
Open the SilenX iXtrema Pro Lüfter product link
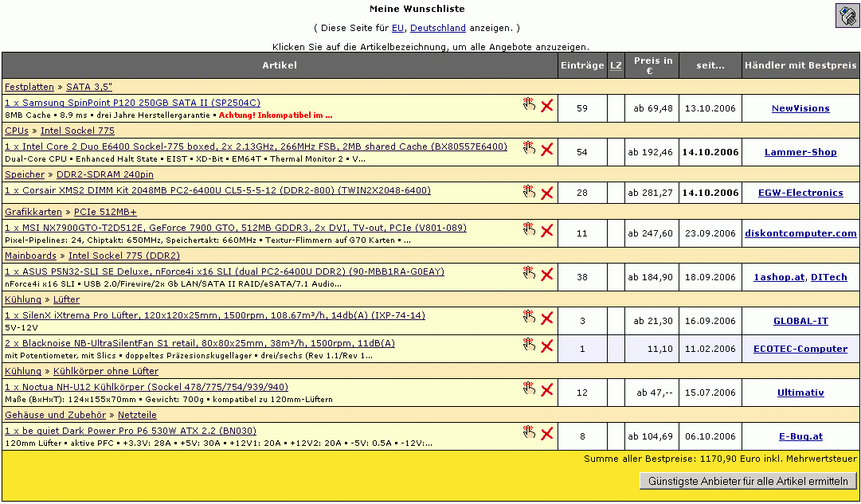pyautogui.click(x=215, y=315)
